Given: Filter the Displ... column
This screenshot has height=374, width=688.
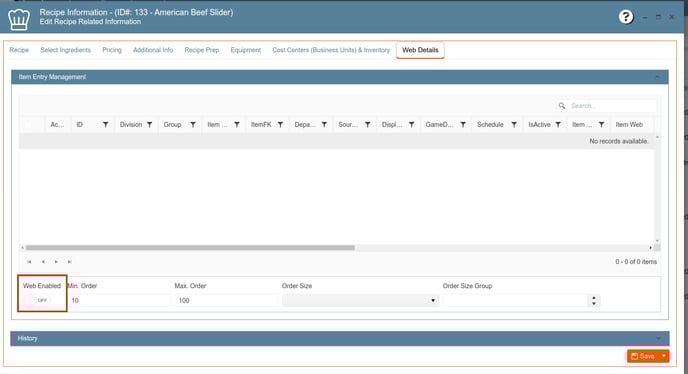Looking at the screenshot, I should (x=411, y=125).
